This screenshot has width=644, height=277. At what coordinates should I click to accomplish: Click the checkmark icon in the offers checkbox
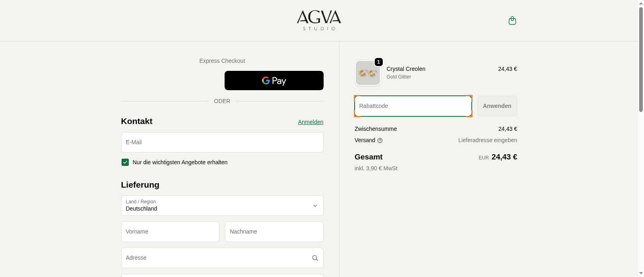click(125, 162)
